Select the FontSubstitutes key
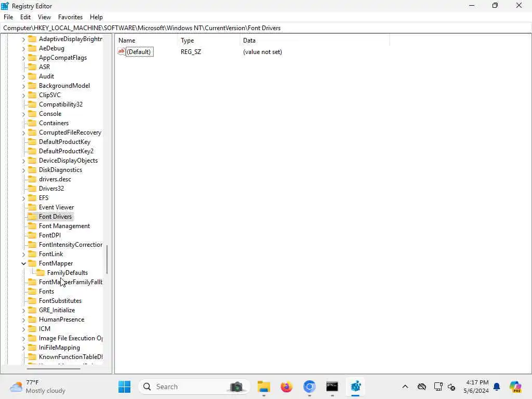 [60, 301]
